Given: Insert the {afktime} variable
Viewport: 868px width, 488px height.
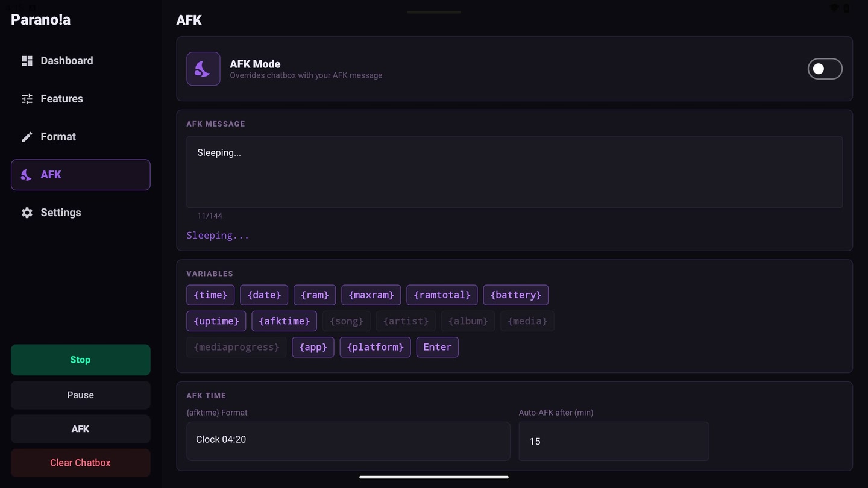Looking at the screenshot, I should coord(284,321).
